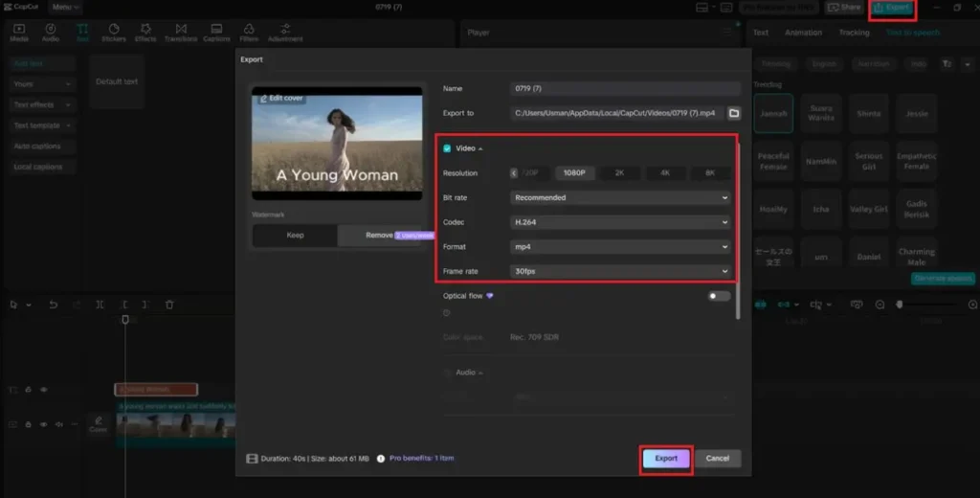
Task: Click Edit cover on preview
Action: [281, 99]
